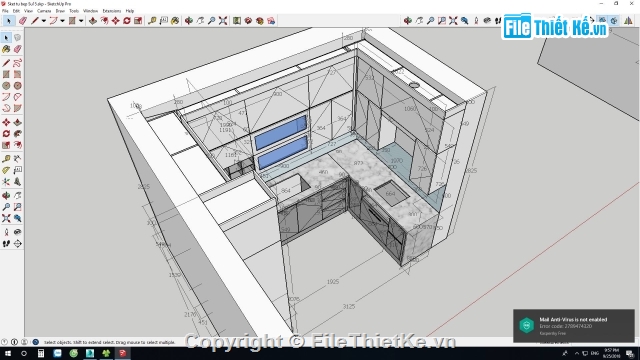This screenshot has height=360, width=640.
Task: Click the Offset tool in top toolbar
Action: (104, 20)
